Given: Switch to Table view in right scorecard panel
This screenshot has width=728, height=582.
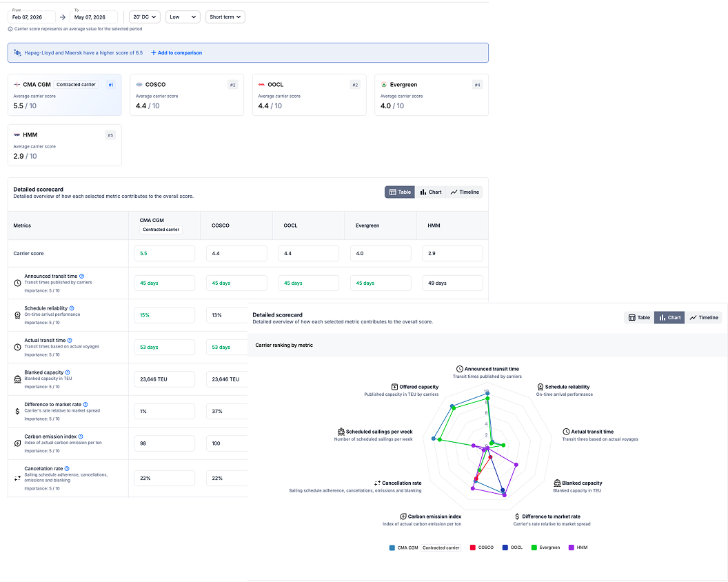Looking at the screenshot, I should tap(639, 318).
